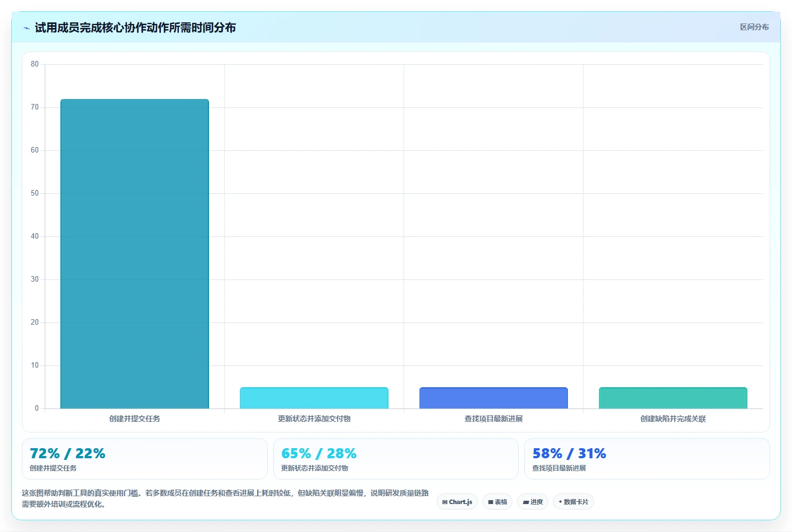The height and width of the screenshot is (532, 792).
Task: Click the y-axis value 10
Action: tap(35, 365)
